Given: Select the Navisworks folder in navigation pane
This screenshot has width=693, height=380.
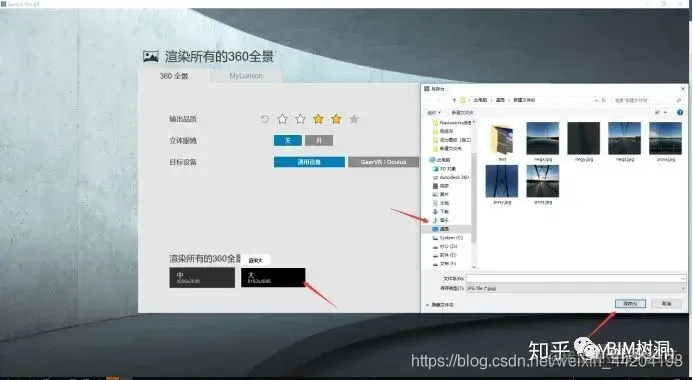Looking at the screenshot, I should click(453, 123).
